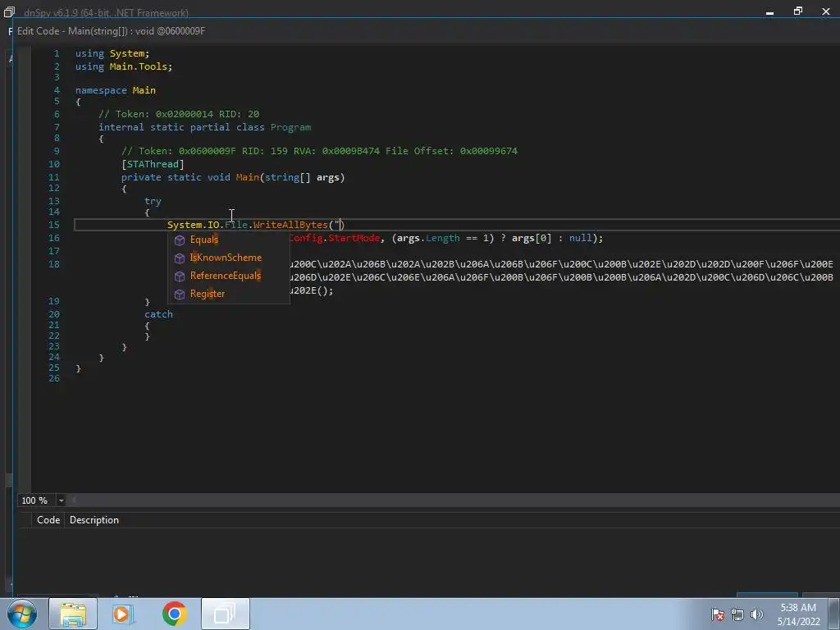Choose IsKnownScheme in the completion popup

pyautogui.click(x=226, y=258)
